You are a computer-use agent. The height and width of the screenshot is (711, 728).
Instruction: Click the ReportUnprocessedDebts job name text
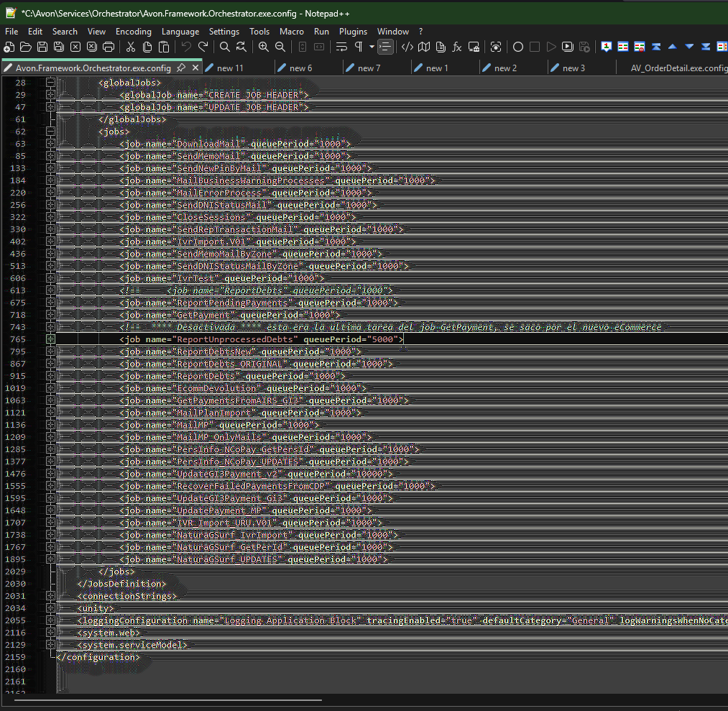(236, 339)
